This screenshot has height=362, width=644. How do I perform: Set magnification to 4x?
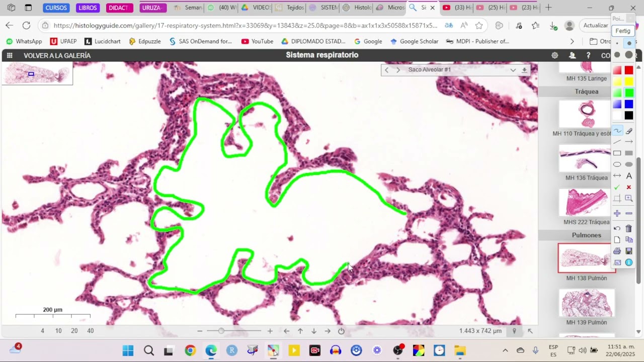coord(42,331)
